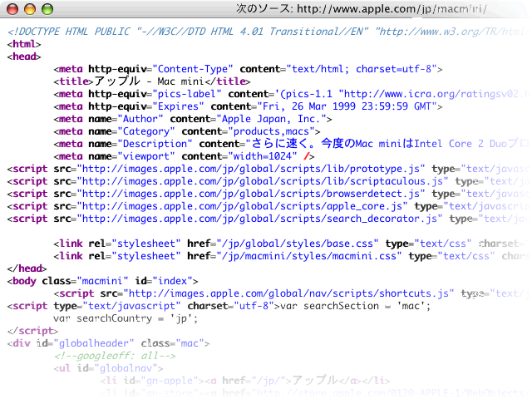
Task: Click the browserdetect.js script line
Action: pyautogui.click(x=268, y=194)
